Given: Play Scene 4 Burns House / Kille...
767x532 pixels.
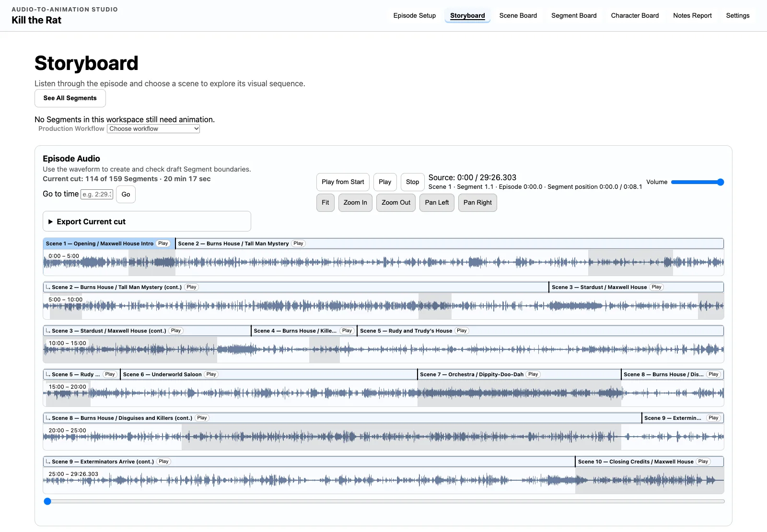Looking at the screenshot, I should tap(347, 331).
